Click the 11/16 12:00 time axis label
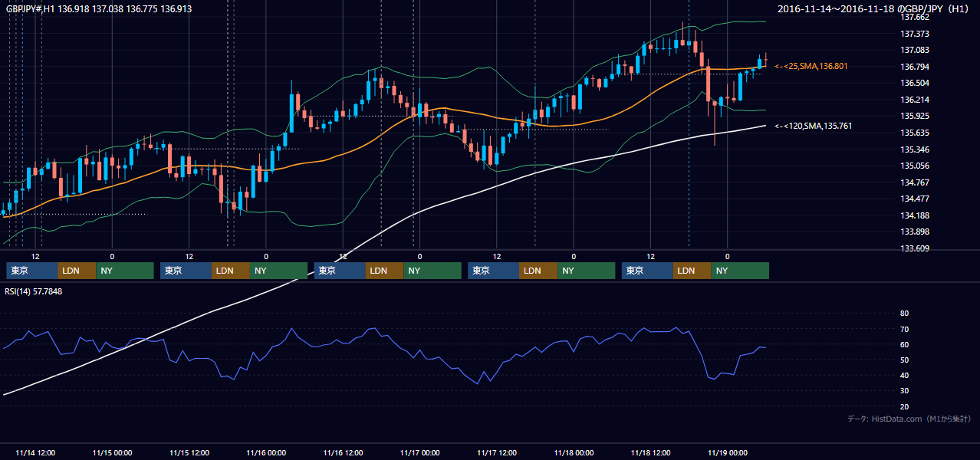The height and width of the screenshot is (460, 980). point(343,452)
